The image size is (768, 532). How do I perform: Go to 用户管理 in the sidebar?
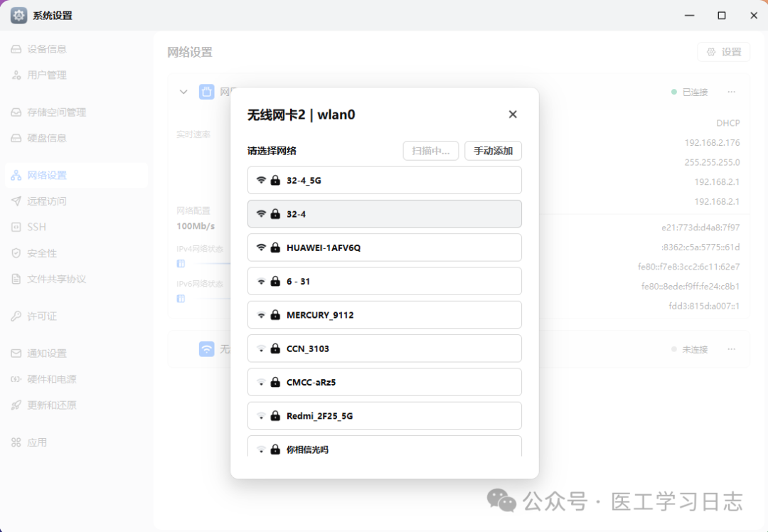(47, 75)
